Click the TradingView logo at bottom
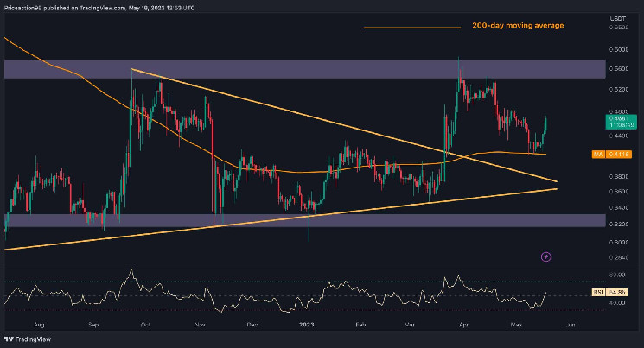Image resolution: width=644 pixels, height=348 pixels. [x=28, y=339]
